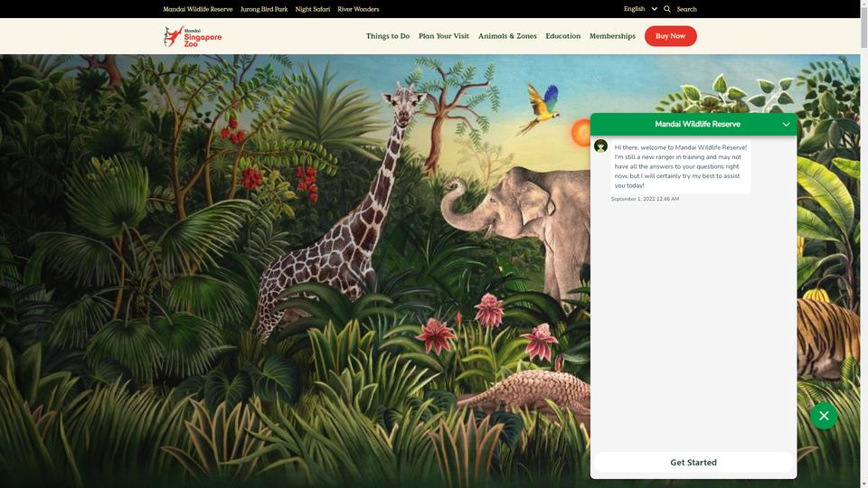Go to the Night Safari link
The image size is (868, 488).
coord(313,9)
